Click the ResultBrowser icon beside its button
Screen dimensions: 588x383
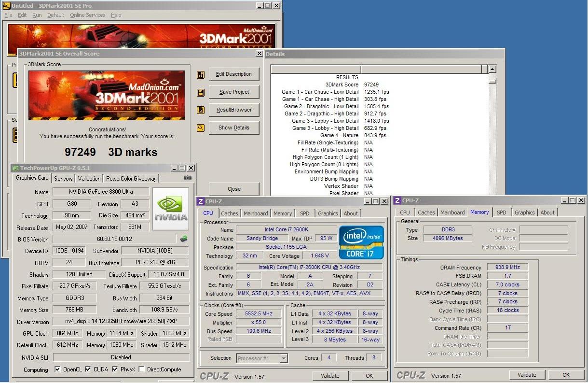pos(201,110)
